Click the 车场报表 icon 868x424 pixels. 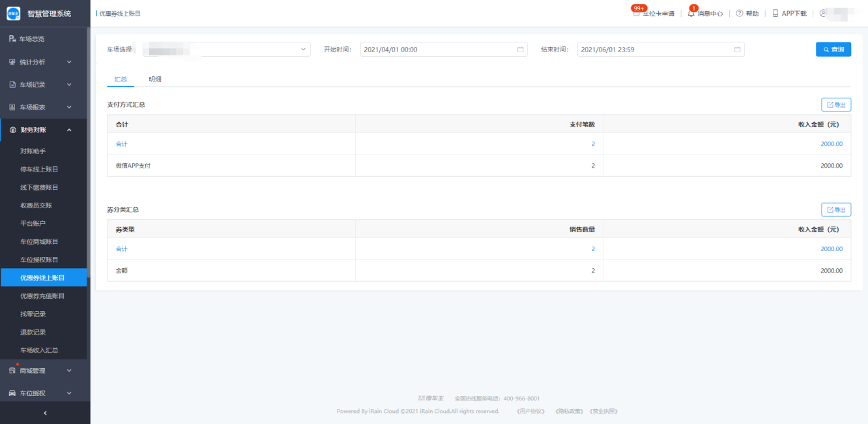pyautogui.click(x=12, y=107)
